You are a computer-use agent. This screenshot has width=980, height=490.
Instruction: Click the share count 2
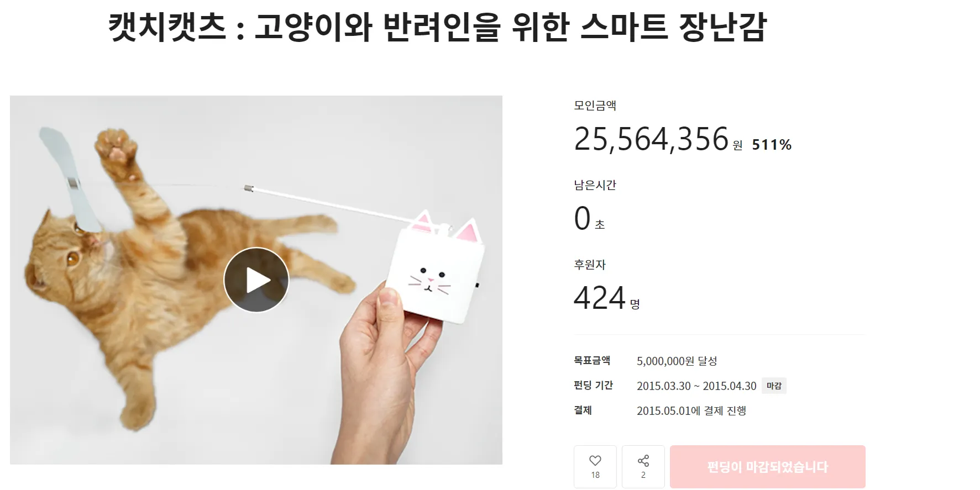tap(643, 475)
